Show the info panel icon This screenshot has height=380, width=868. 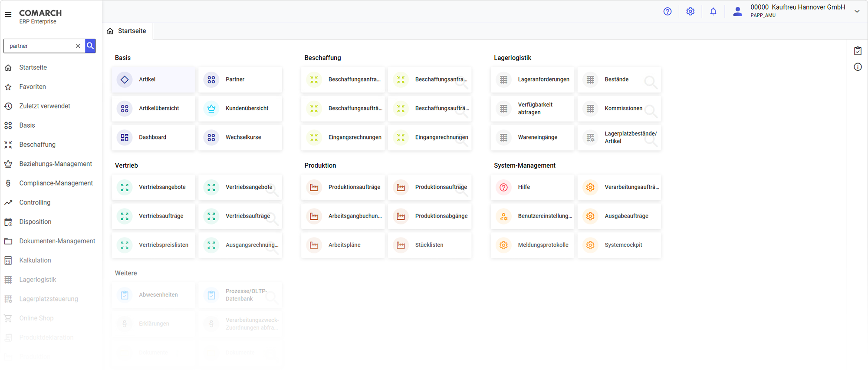(858, 67)
